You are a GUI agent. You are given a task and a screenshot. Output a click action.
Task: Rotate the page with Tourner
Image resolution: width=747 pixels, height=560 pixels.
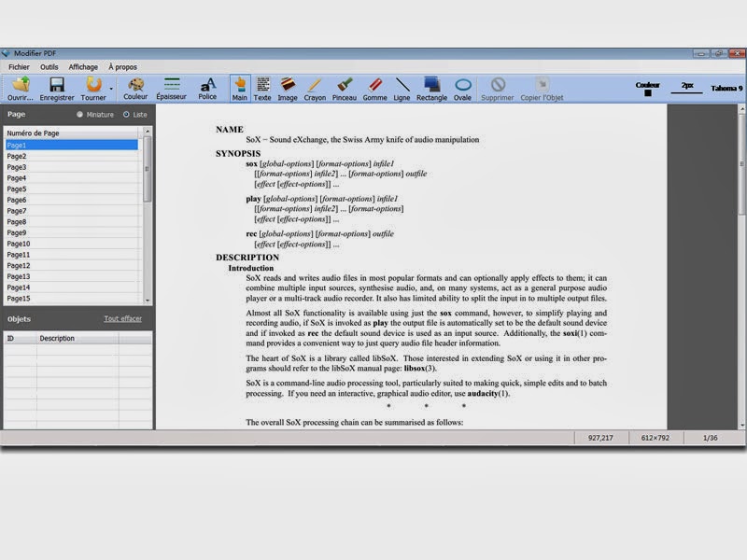[x=93, y=89]
